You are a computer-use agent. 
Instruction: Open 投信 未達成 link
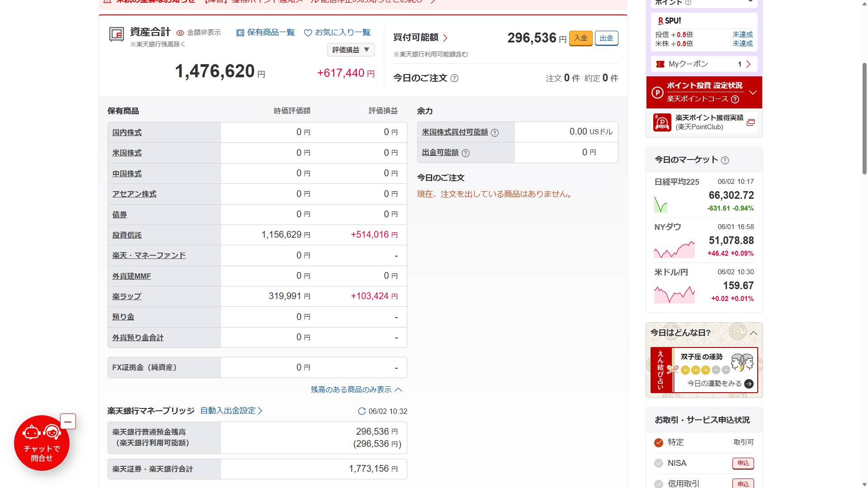(742, 34)
